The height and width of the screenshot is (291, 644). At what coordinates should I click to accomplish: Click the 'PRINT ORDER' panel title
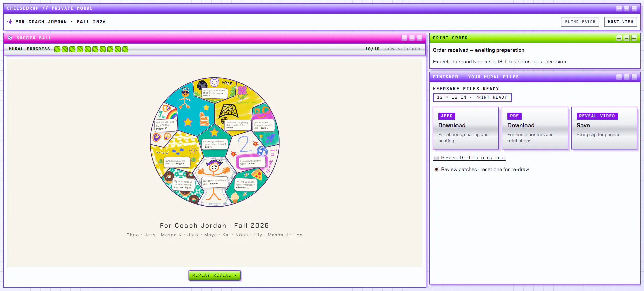click(450, 38)
